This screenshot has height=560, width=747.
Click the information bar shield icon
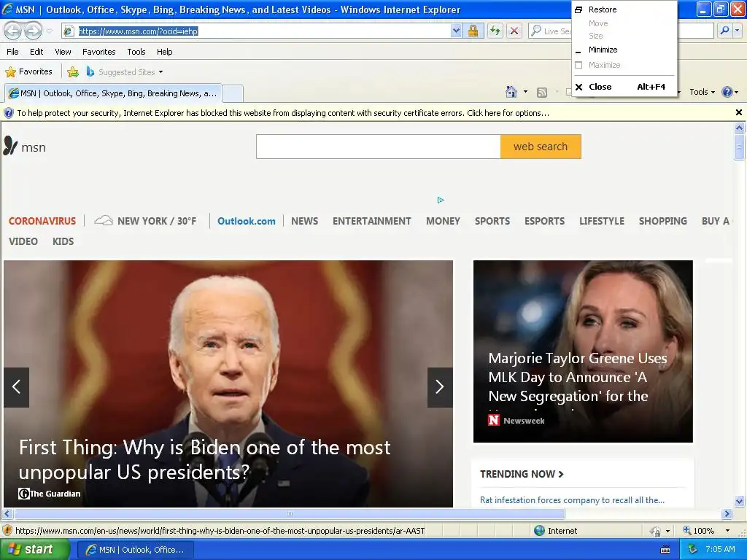[x=9, y=113]
